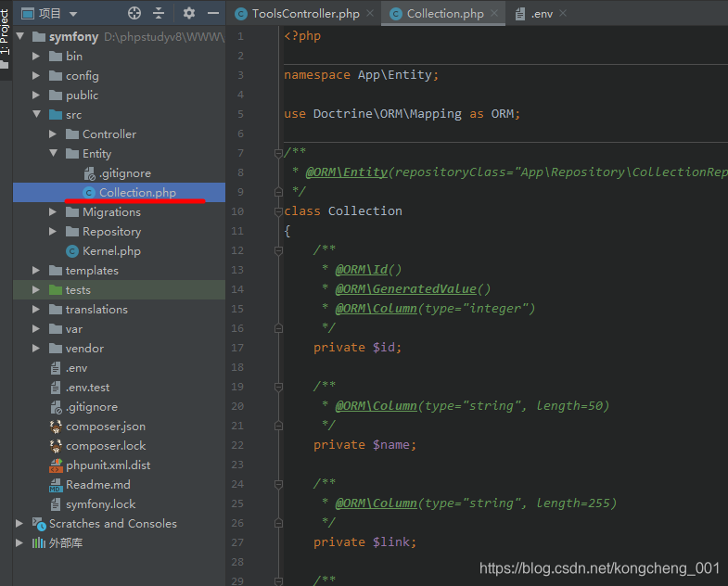Viewport: 728px width, 586px height.
Task: Place cursor on 'private $name;' line
Action: [365, 445]
